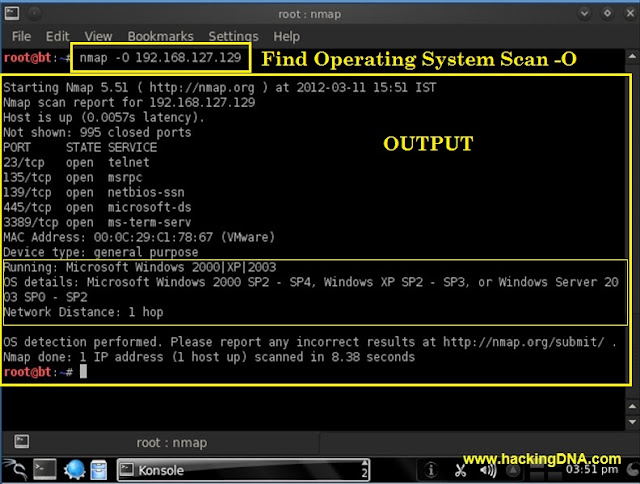Click 'Nmap scan report for 192.168.127.129' line

(129, 102)
